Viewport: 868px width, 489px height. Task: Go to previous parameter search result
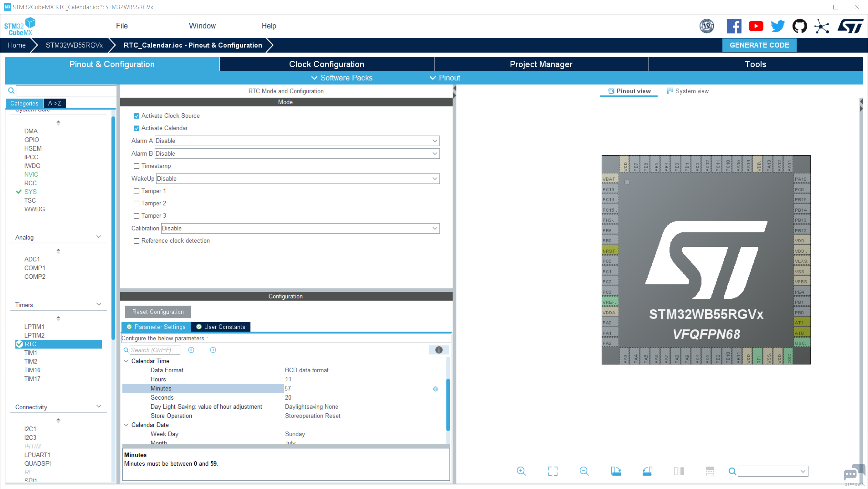(191, 350)
